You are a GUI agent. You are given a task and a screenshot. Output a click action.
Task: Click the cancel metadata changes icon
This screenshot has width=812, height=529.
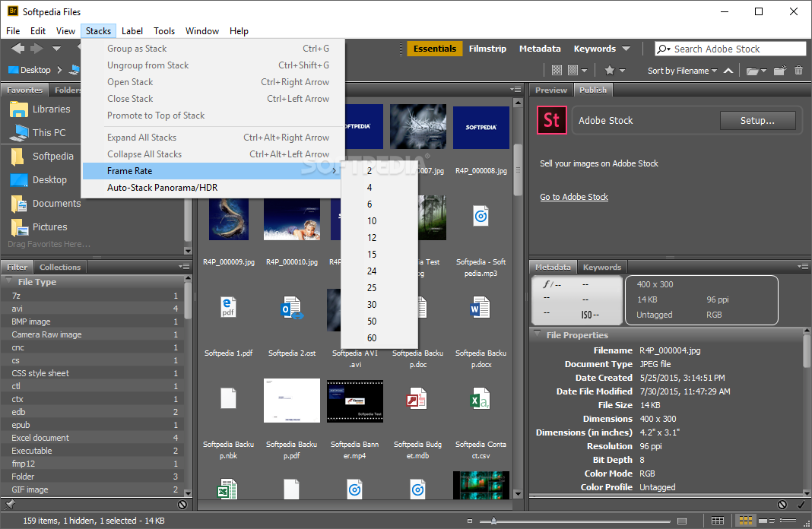click(782, 504)
